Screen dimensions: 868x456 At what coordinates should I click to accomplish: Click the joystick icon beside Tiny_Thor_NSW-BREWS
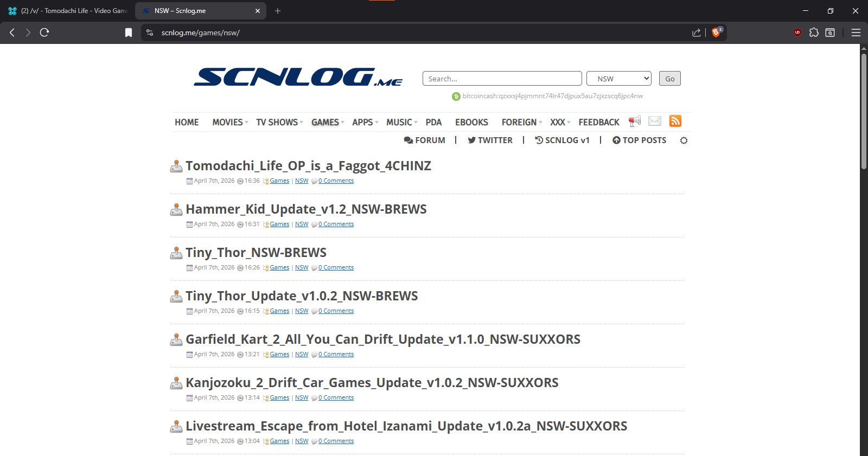tap(176, 253)
